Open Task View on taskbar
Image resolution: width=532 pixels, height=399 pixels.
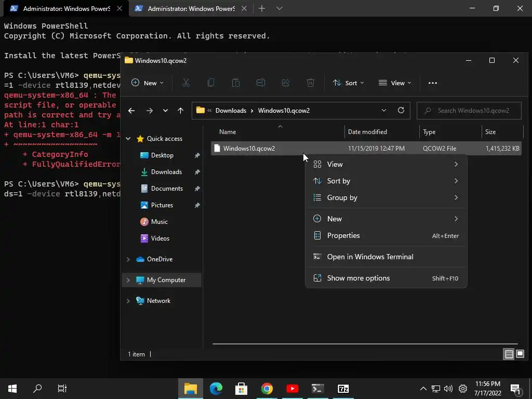(62, 389)
